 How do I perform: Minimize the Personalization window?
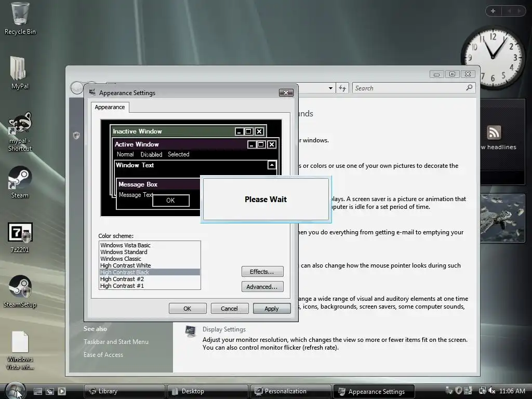coord(436,74)
